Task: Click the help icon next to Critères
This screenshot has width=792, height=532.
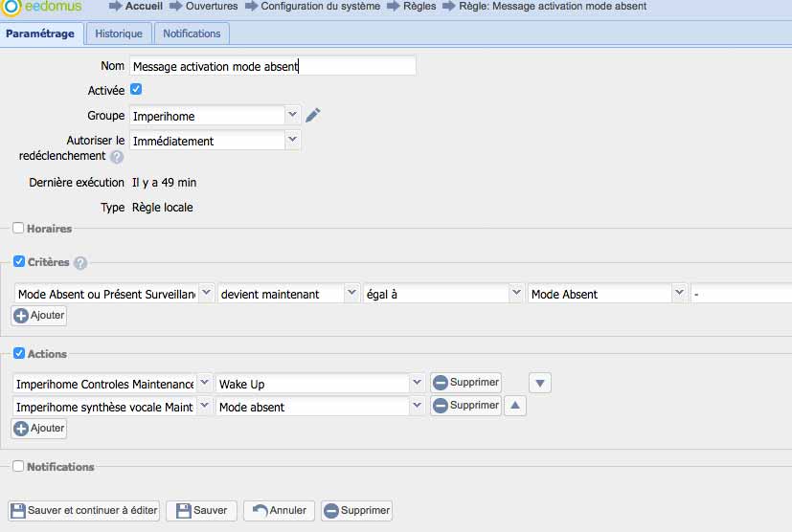Action: 80,263
